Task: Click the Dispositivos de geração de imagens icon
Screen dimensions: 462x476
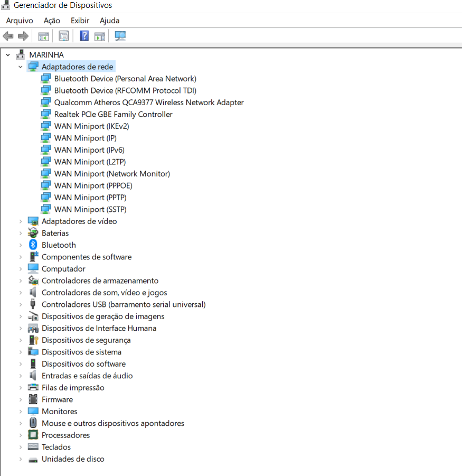Action: click(x=33, y=316)
